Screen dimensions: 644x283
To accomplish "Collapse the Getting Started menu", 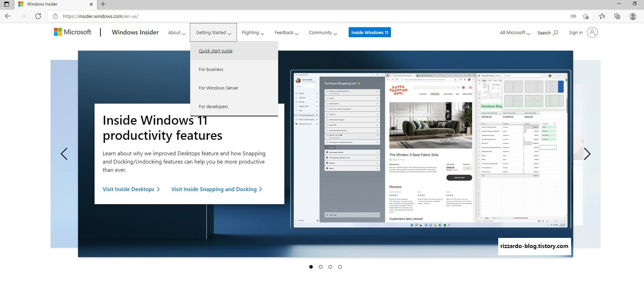I will pos(213,32).
